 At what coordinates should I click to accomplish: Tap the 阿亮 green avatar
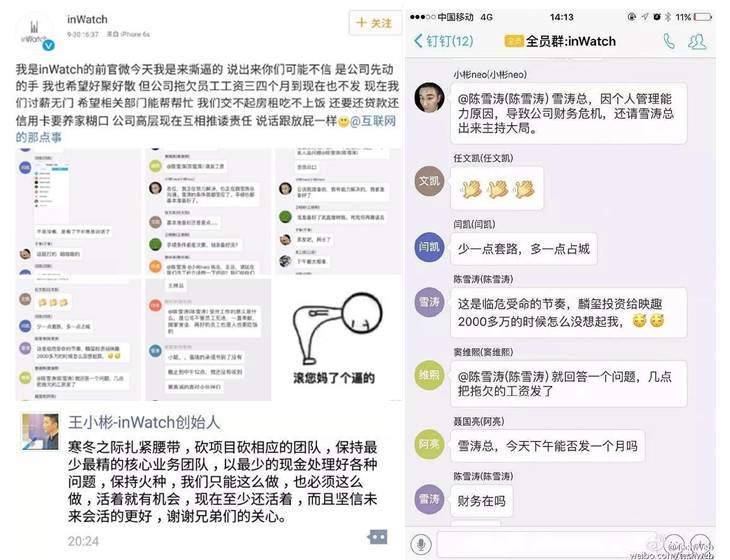[x=429, y=444]
